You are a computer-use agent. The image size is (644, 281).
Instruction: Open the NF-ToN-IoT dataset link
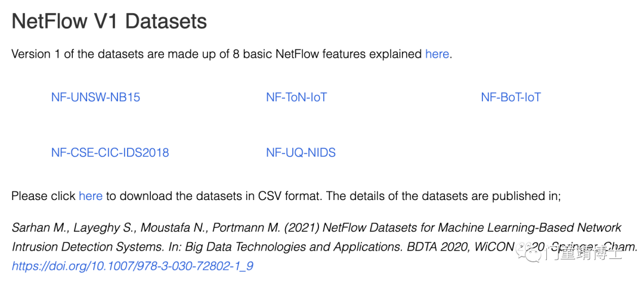tap(296, 98)
